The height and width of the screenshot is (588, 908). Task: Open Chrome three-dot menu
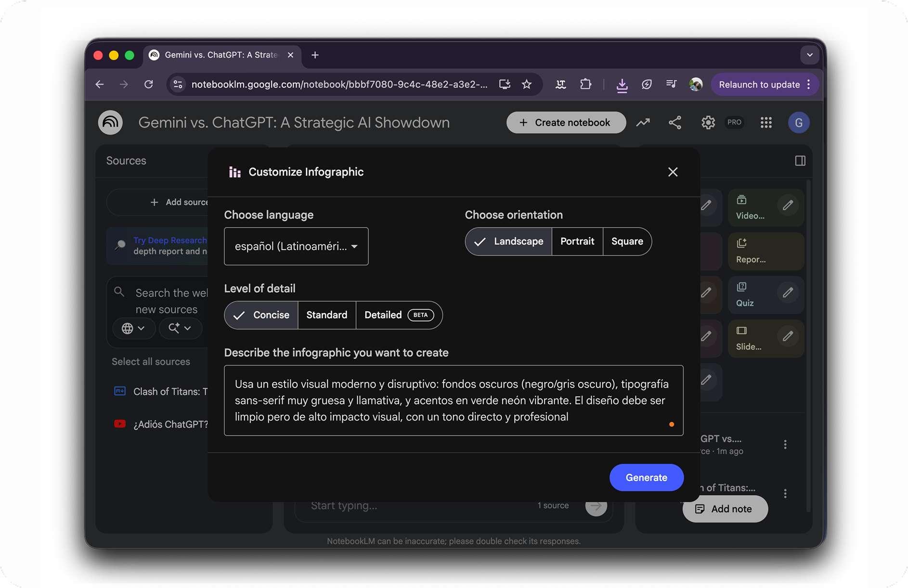(809, 85)
